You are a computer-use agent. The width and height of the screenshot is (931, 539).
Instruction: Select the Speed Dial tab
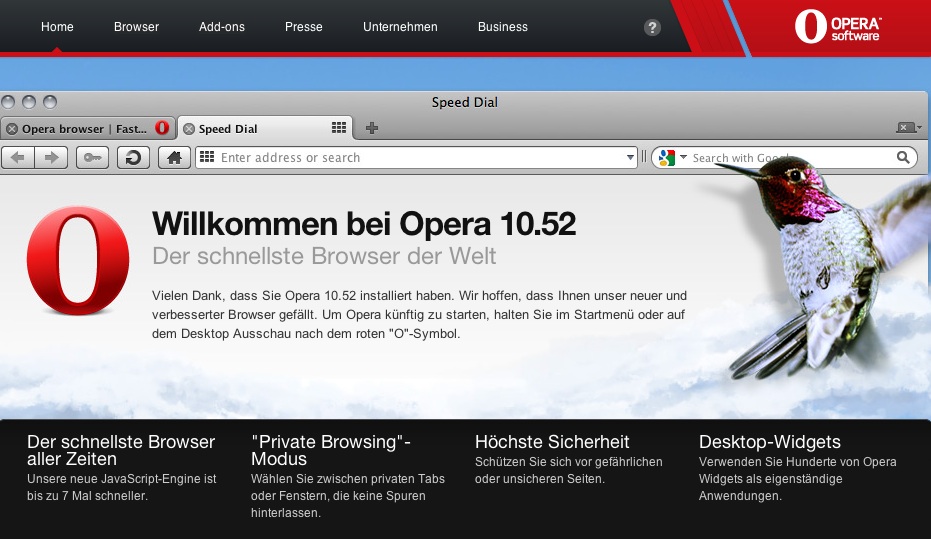click(x=264, y=129)
